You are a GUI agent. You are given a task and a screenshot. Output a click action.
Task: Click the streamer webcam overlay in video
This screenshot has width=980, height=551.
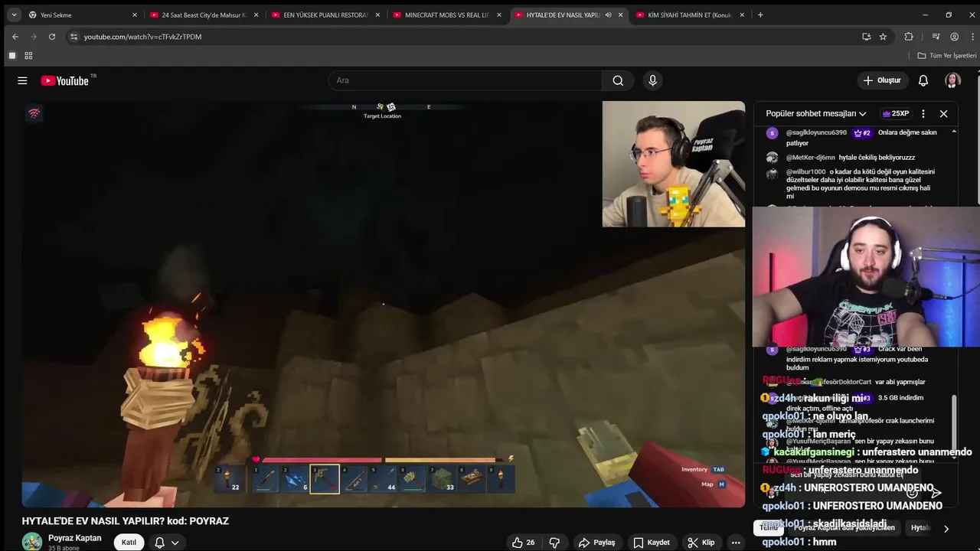coord(674,164)
